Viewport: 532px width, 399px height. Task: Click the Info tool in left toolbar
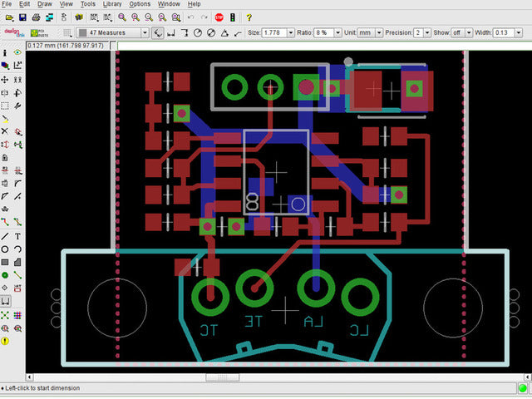[5, 53]
